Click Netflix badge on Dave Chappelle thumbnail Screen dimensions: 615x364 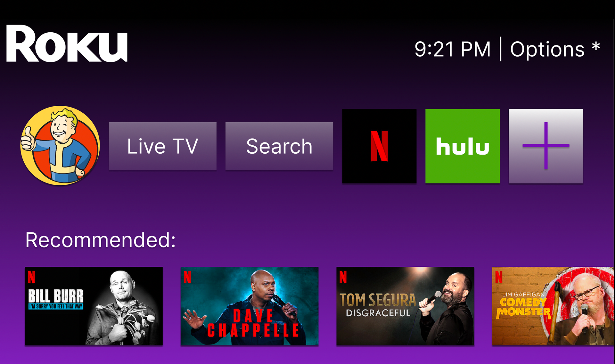coord(187,277)
